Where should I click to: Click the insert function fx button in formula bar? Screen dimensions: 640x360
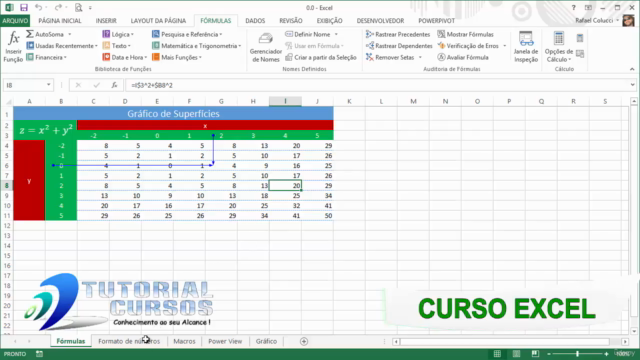115,85
